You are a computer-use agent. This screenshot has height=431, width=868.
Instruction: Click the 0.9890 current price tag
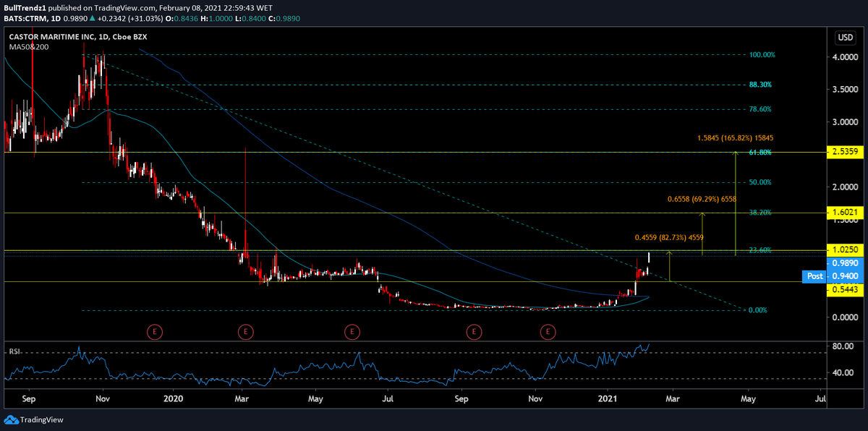844,263
